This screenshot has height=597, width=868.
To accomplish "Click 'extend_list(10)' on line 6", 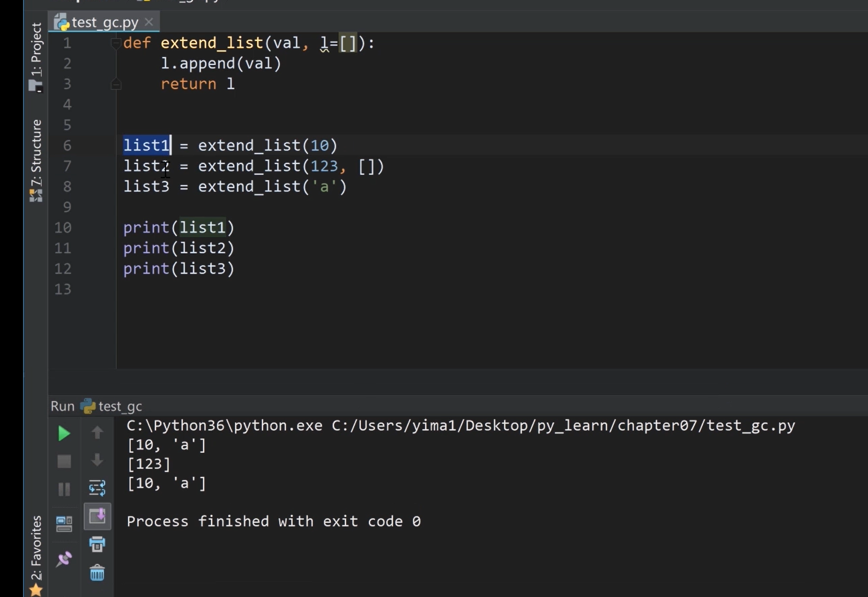I will coord(268,145).
